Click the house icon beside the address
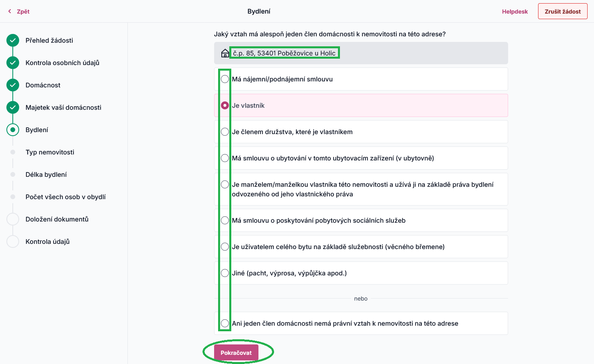 (x=225, y=53)
